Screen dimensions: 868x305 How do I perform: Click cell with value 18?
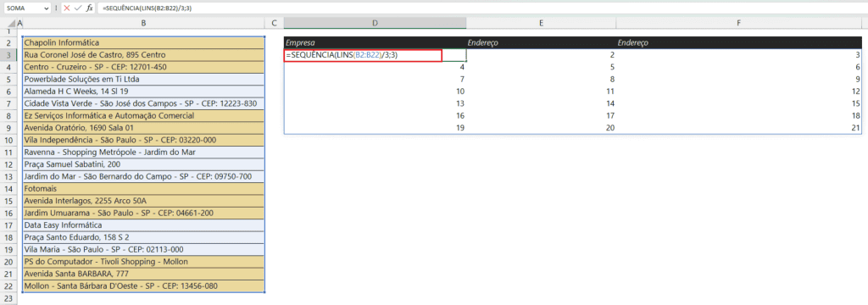pos(739,116)
